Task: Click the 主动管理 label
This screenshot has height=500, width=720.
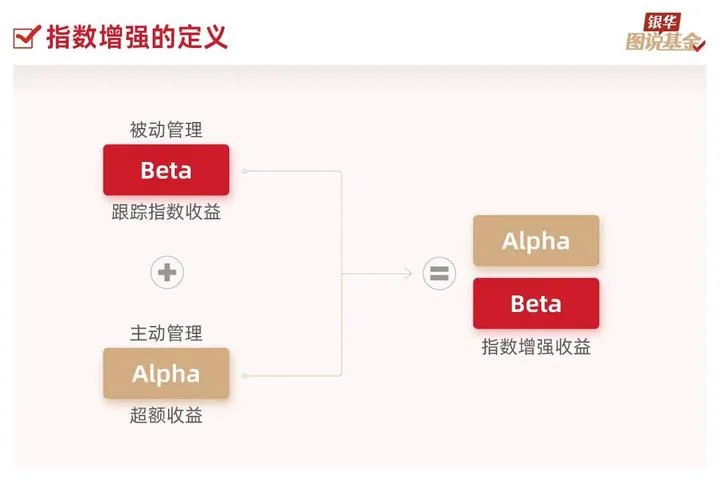Action: point(166,333)
